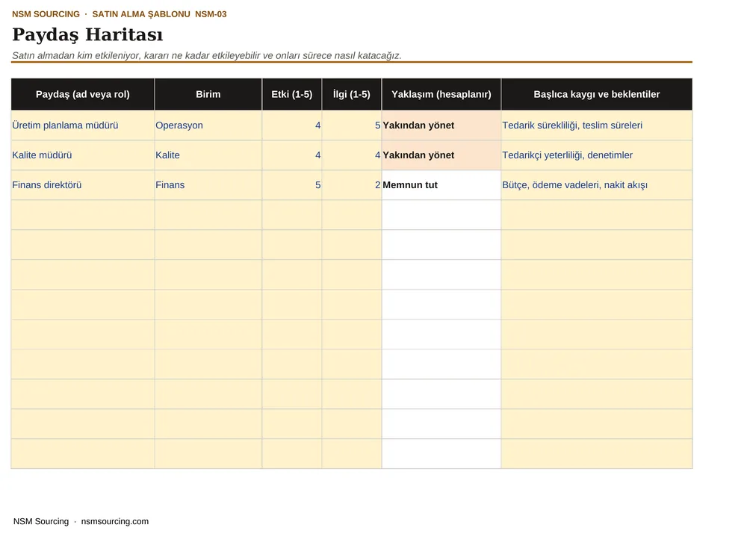Select the 'Yaklaşım (hesaplanır)' header cell

[x=441, y=94]
